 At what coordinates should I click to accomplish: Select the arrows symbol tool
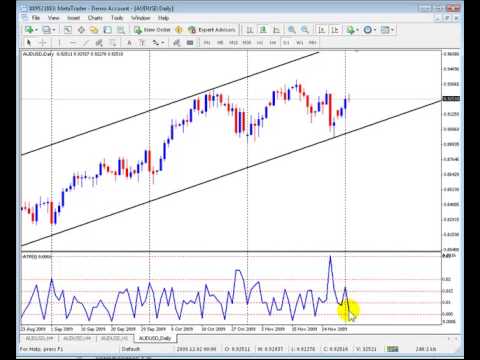click(x=156, y=43)
